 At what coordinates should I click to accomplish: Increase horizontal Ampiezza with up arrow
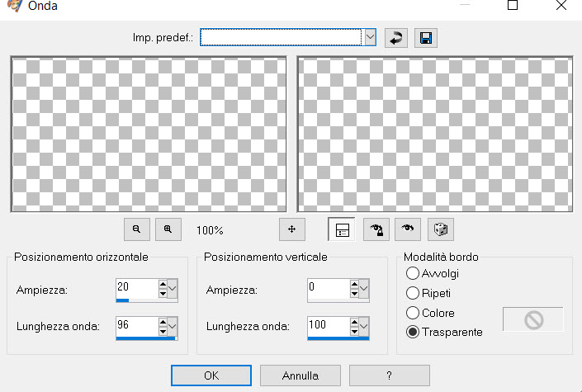pyautogui.click(x=163, y=285)
